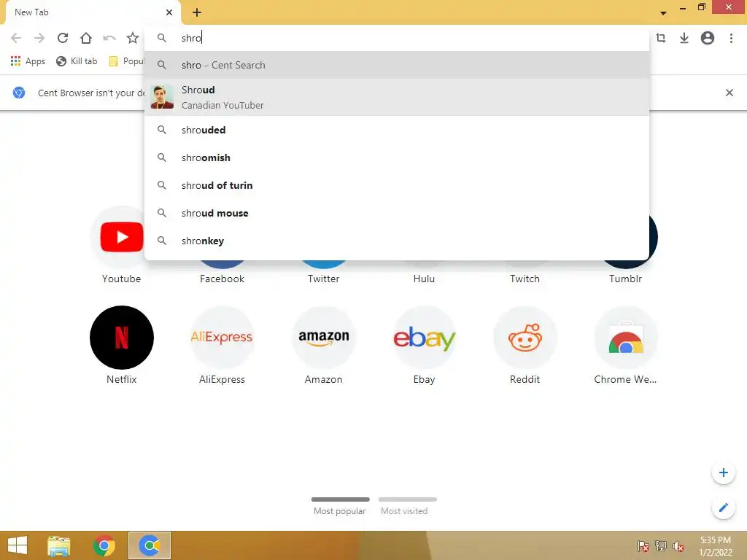Viewport: 747px width, 560px height.
Task: Open the Windows Start button
Action: tap(18, 545)
